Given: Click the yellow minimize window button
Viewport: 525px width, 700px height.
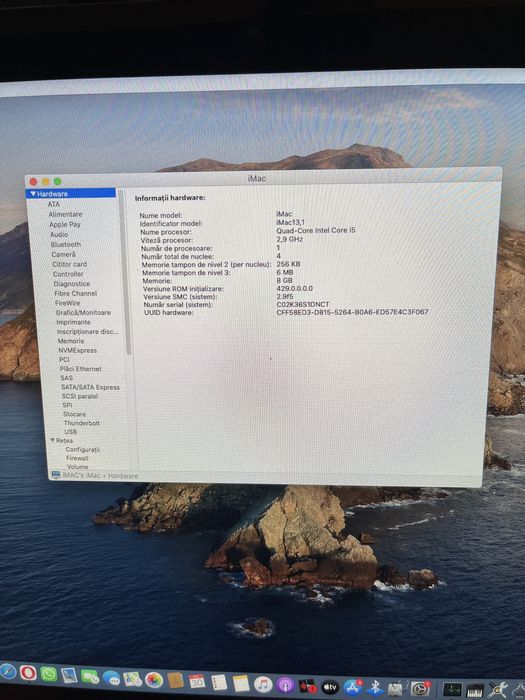Looking at the screenshot, I should pos(46,181).
